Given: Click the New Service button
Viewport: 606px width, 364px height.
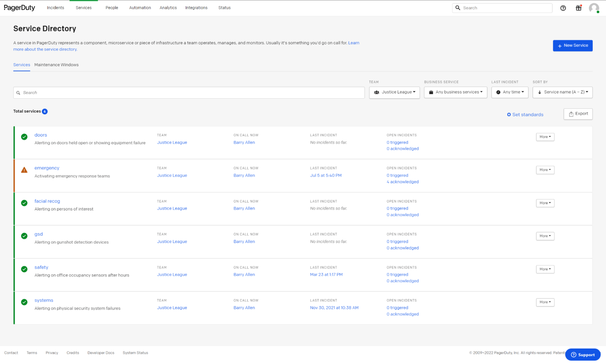Looking at the screenshot, I should (x=573, y=45).
